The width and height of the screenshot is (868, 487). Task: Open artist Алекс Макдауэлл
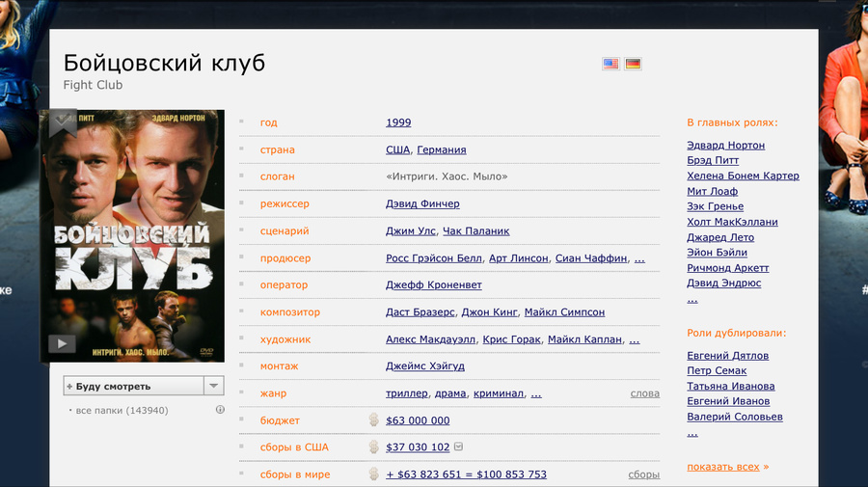[x=431, y=339]
